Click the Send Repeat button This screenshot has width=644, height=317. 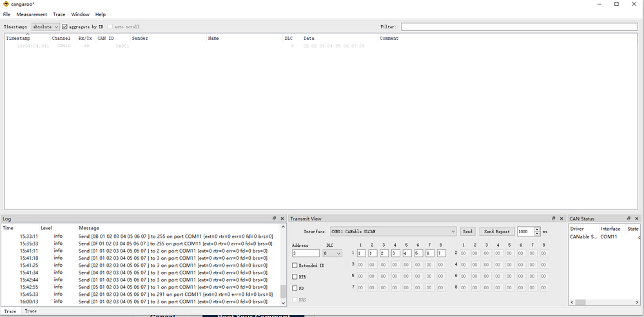(x=497, y=231)
